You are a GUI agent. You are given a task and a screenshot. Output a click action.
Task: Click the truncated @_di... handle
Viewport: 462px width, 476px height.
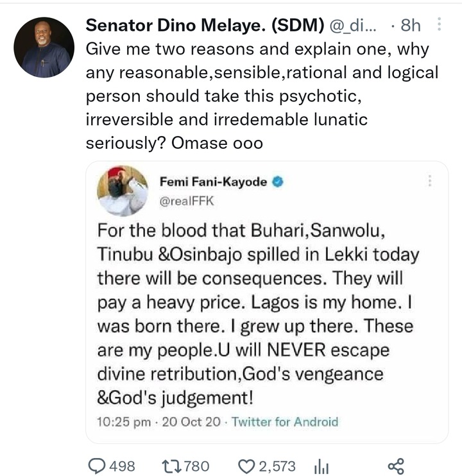pos(353,26)
